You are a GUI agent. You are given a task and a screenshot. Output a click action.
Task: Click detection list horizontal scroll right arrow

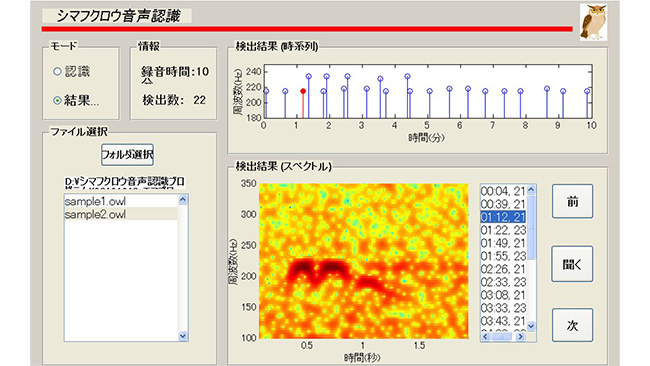[x=520, y=337]
